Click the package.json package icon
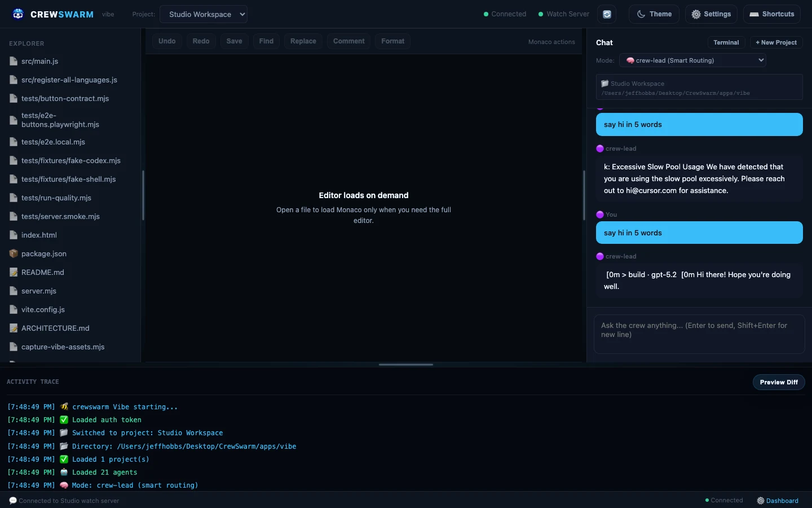Viewport: 812px width, 508px height. point(13,253)
